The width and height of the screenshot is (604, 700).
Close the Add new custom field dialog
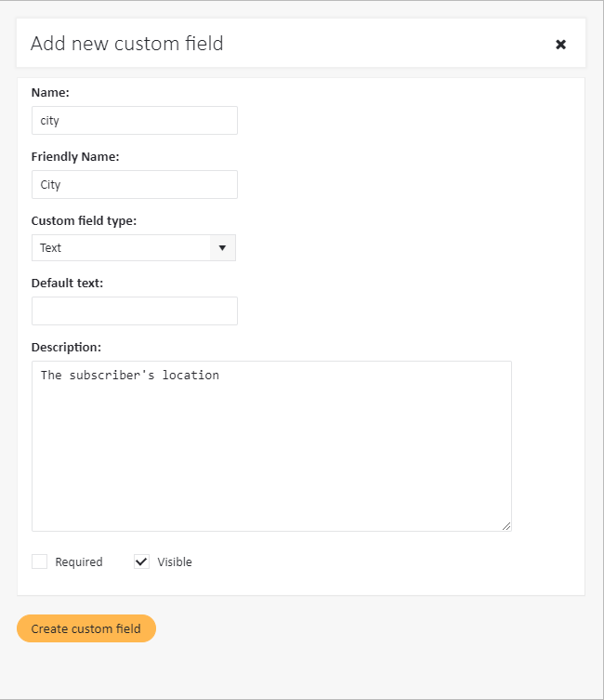click(x=560, y=45)
